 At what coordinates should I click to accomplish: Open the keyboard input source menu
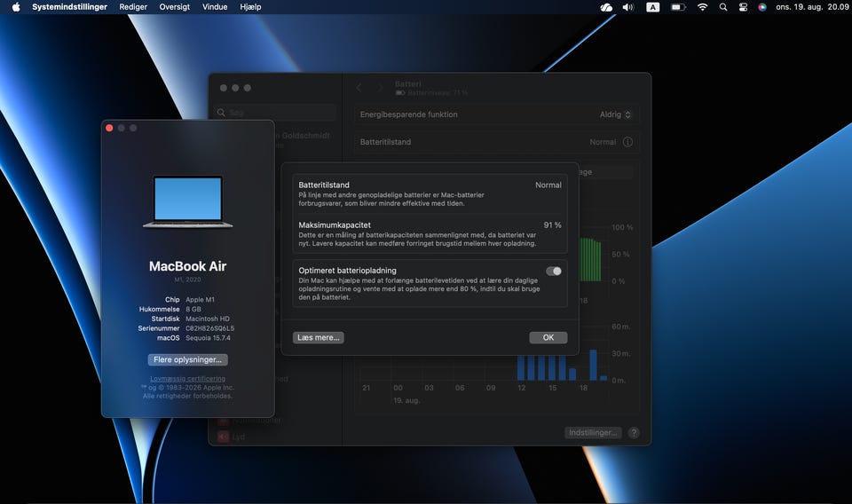(x=652, y=7)
